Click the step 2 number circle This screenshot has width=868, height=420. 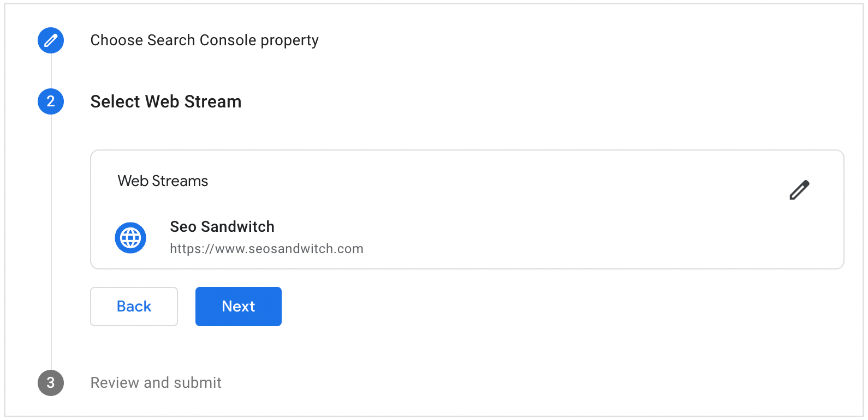[x=51, y=101]
